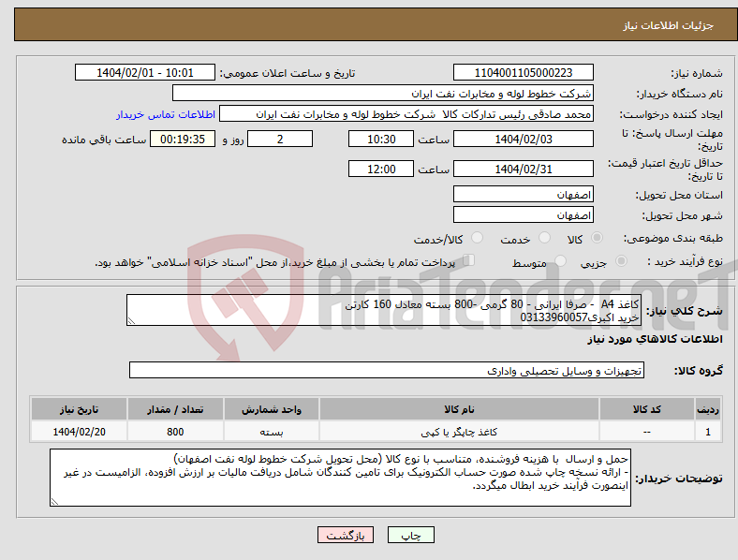Click the announcement date field 1404/02/01 - 10:01
This screenshot has height=560, width=738.
pyautogui.click(x=145, y=72)
